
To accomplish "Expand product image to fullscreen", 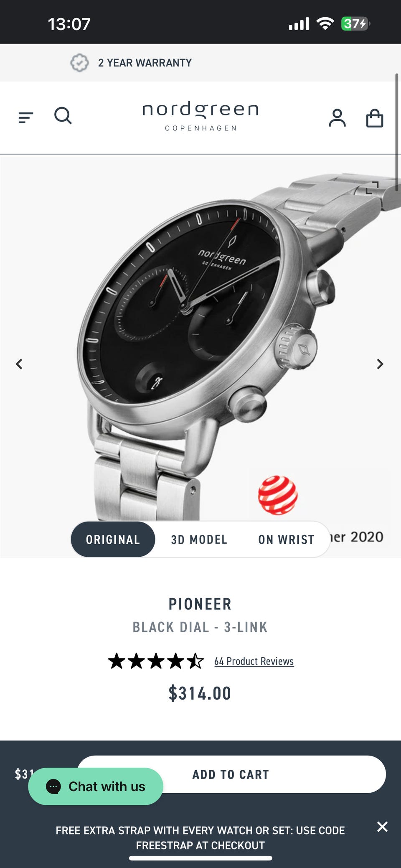I will [372, 188].
